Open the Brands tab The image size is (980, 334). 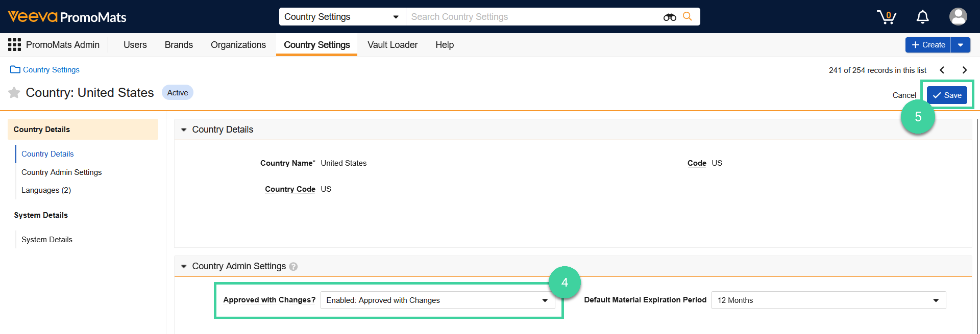point(179,45)
